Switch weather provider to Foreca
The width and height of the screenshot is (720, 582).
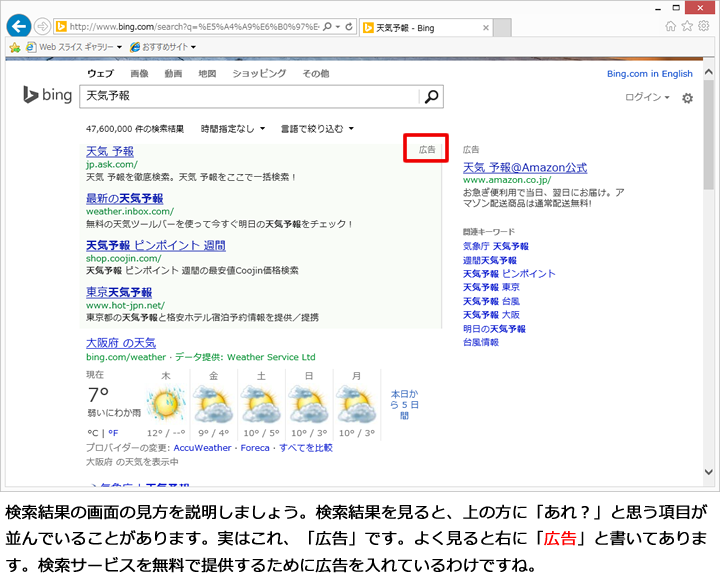255,448
